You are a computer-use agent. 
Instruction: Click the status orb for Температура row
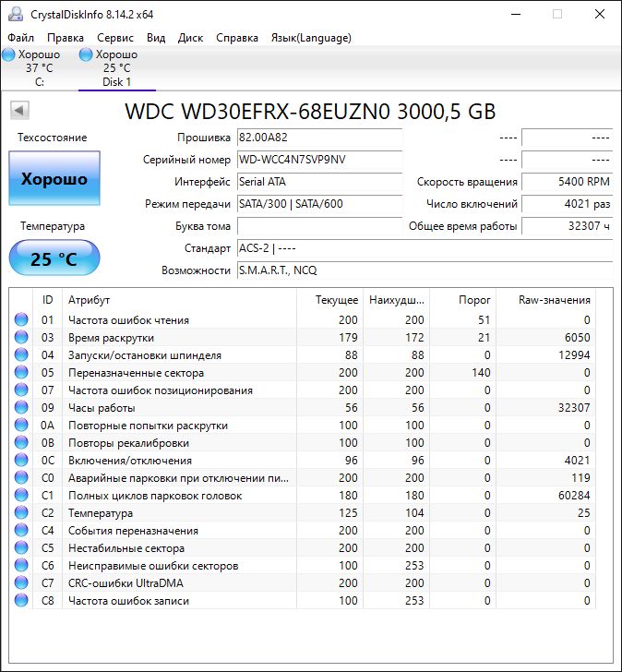click(21, 513)
